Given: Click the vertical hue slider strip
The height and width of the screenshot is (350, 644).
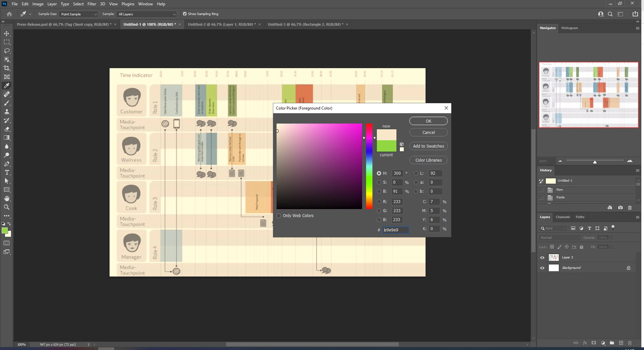Looking at the screenshot, I should 369,166.
